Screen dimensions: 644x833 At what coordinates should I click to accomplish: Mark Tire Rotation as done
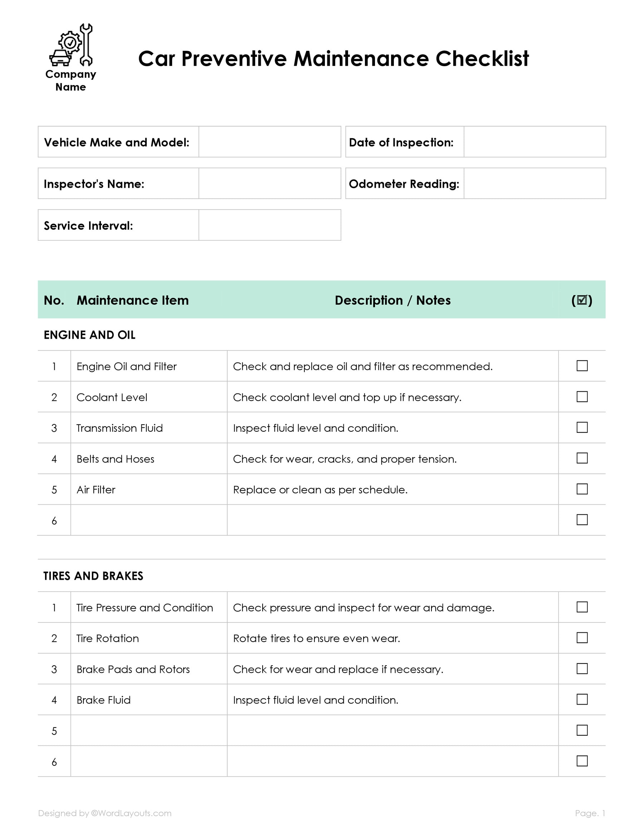(582, 638)
